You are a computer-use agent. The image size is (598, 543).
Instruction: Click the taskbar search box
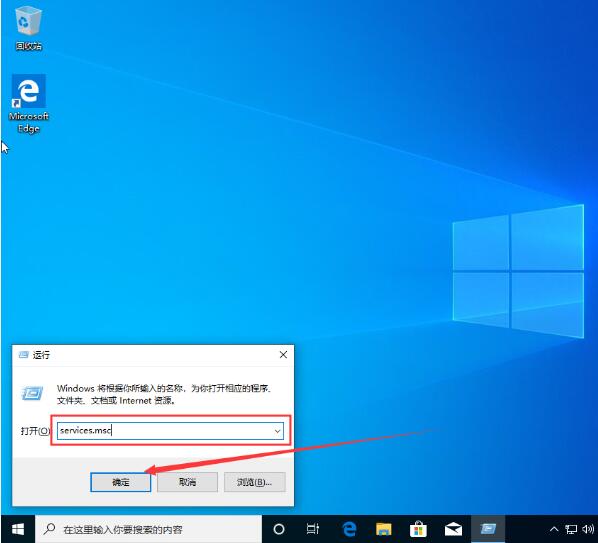coord(148,529)
